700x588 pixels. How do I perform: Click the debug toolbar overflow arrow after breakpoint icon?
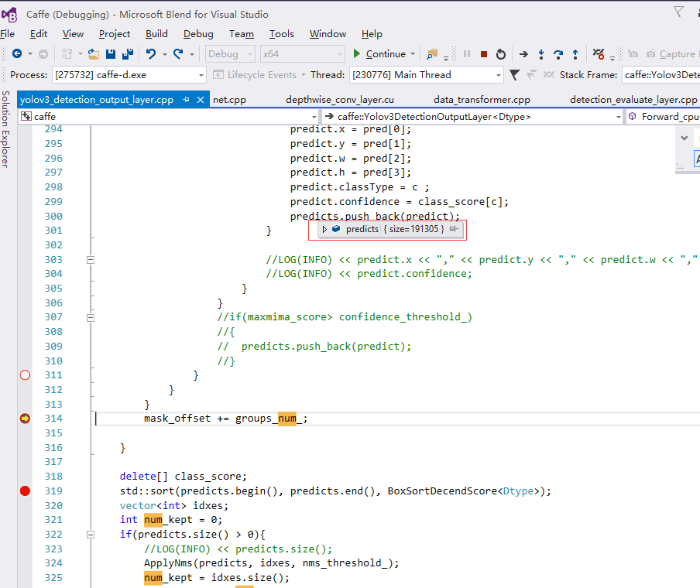(x=612, y=59)
